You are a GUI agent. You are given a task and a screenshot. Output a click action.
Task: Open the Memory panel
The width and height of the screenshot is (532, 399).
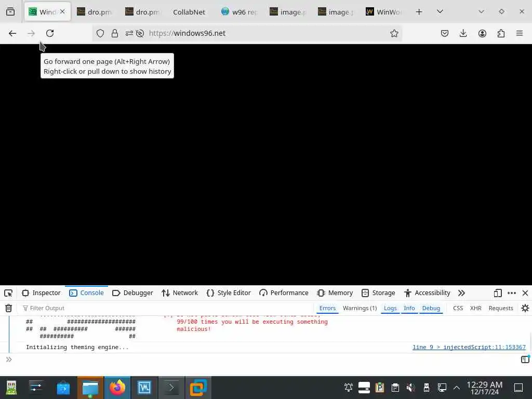pyautogui.click(x=335, y=293)
